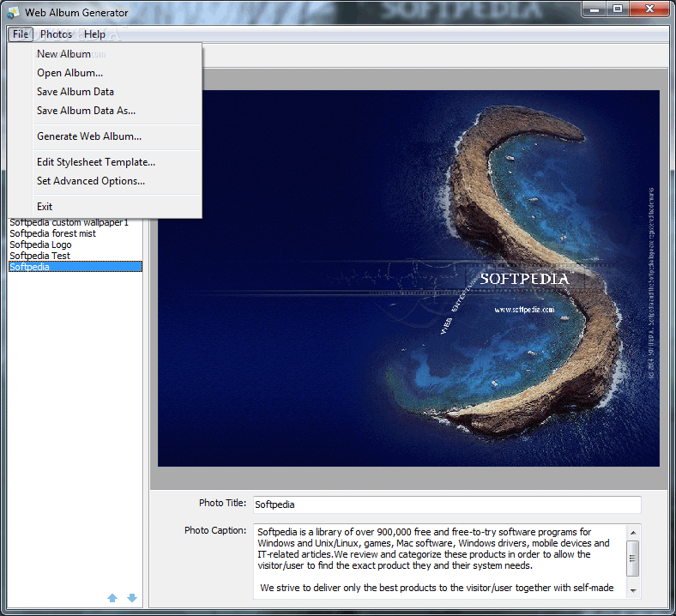Select 'Softpedia forest mist' list entry
This screenshot has width=676, height=616.
coord(75,233)
